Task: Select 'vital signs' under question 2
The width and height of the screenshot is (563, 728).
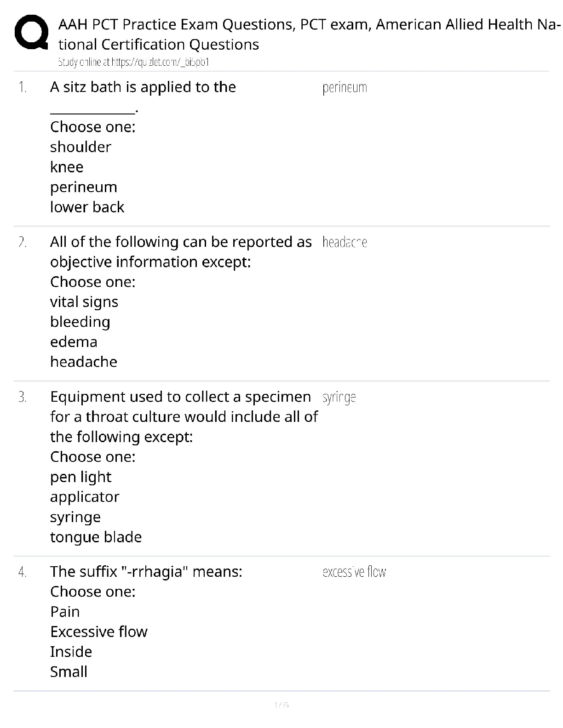Action: [84, 302]
